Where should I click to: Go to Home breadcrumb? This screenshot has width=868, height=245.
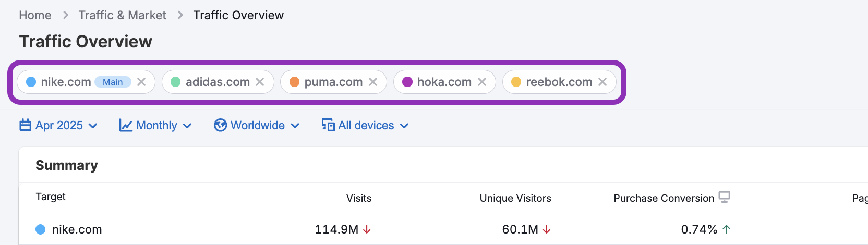click(x=35, y=15)
